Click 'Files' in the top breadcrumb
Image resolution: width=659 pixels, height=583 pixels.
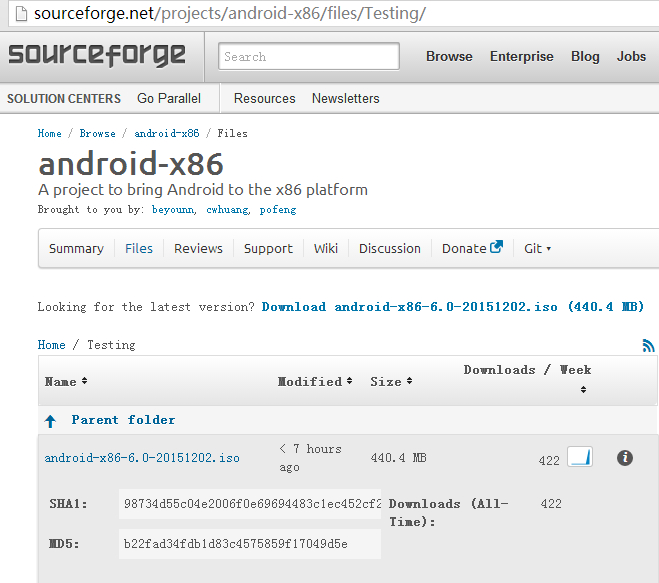pos(232,134)
